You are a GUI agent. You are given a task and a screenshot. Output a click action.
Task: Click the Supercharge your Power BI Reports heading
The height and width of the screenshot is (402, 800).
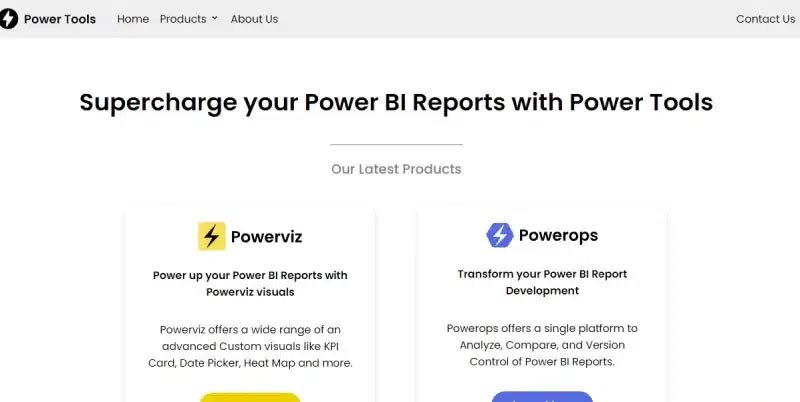[x=396, y=102]
